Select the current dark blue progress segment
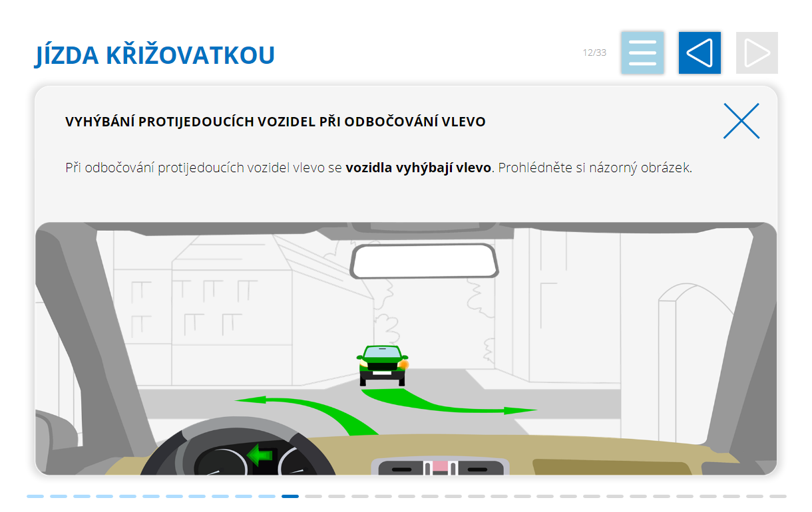Screen dimensions: 812x512 coord(290,496)
